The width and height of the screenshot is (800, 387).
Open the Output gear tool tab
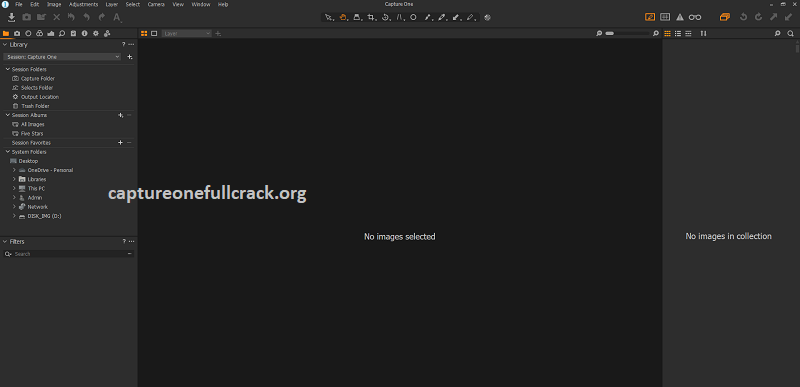96,34
